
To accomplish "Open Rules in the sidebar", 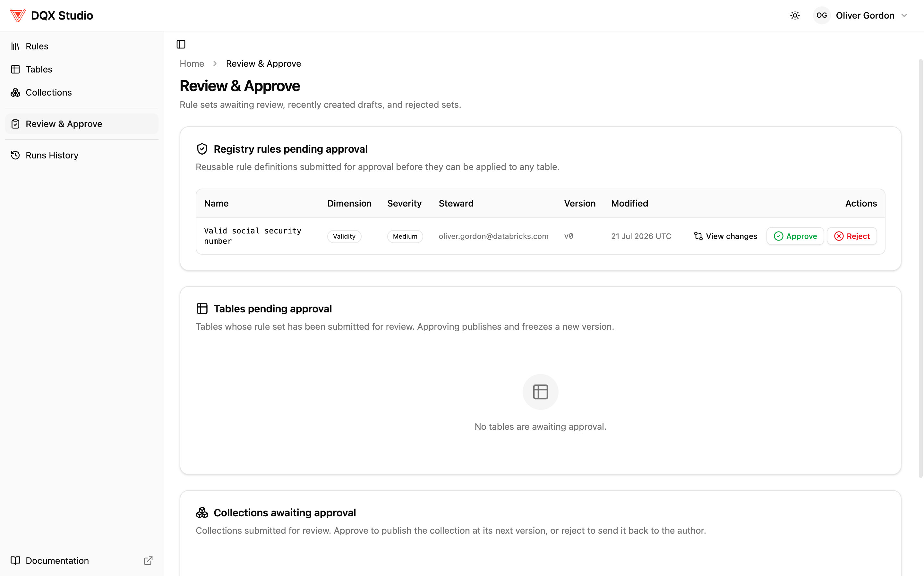I will [x=81, y=46].
